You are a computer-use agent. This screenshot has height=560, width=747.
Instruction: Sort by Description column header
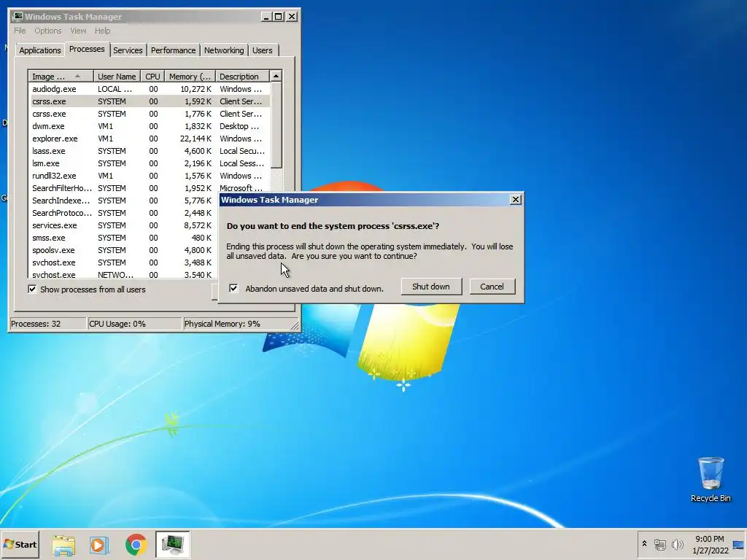coord(242,76)
